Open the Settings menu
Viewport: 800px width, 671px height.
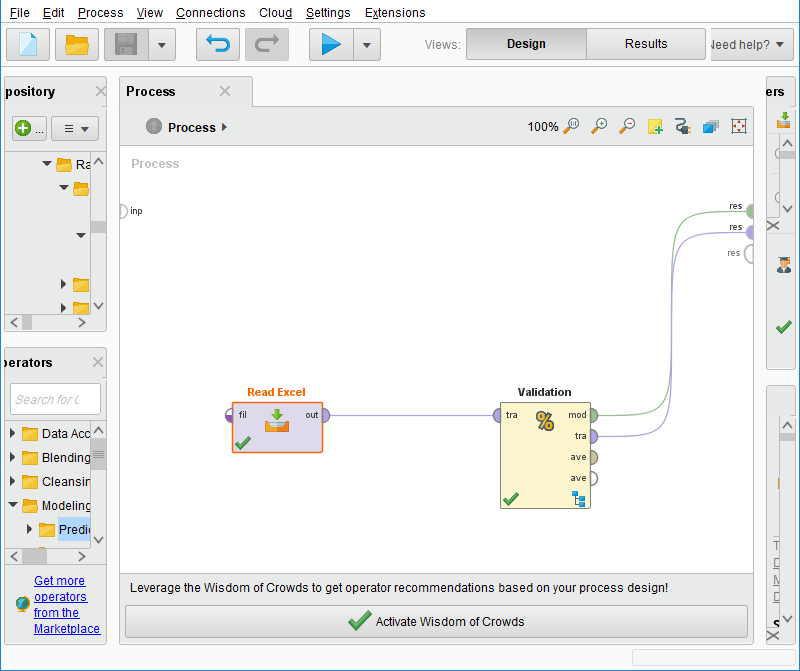[328, 13]
